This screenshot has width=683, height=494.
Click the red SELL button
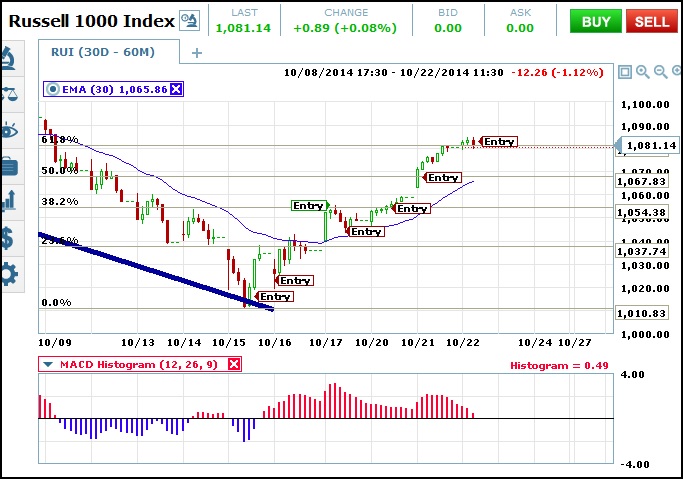(652, 21)
